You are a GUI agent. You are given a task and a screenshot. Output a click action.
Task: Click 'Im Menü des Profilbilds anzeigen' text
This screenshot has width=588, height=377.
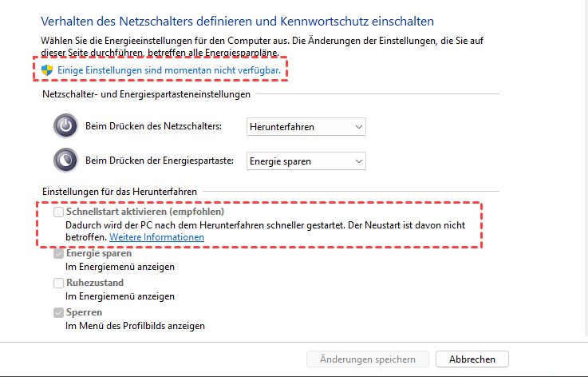pos(135,326)
